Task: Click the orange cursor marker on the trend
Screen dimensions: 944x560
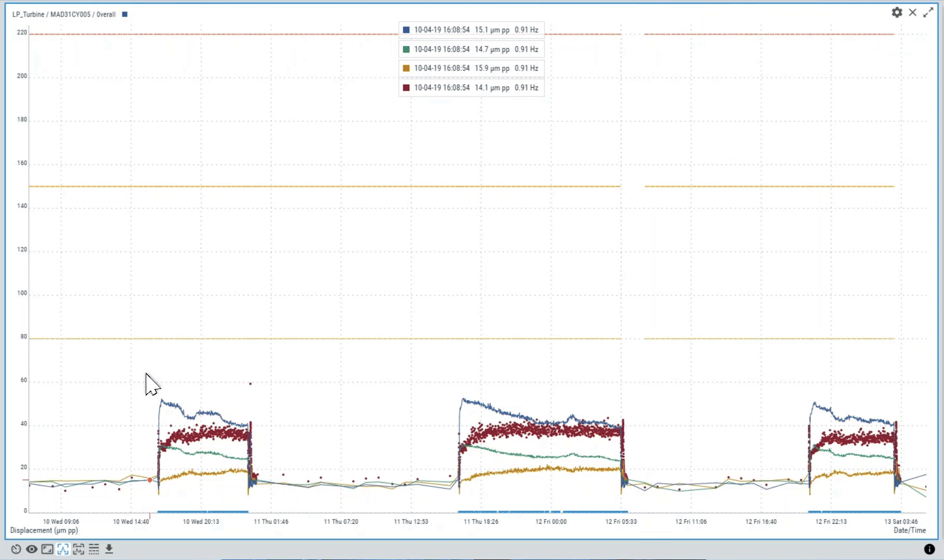Action: click(150, 480)
